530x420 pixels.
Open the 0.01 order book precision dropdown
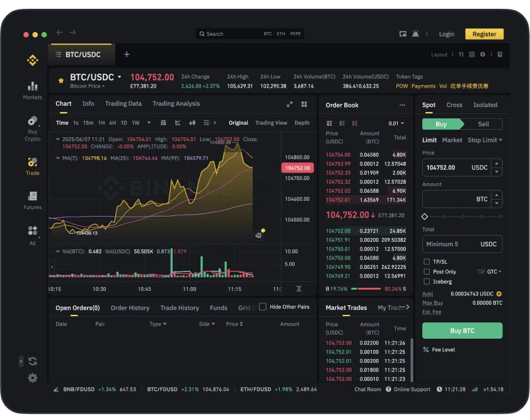(396, 123)
